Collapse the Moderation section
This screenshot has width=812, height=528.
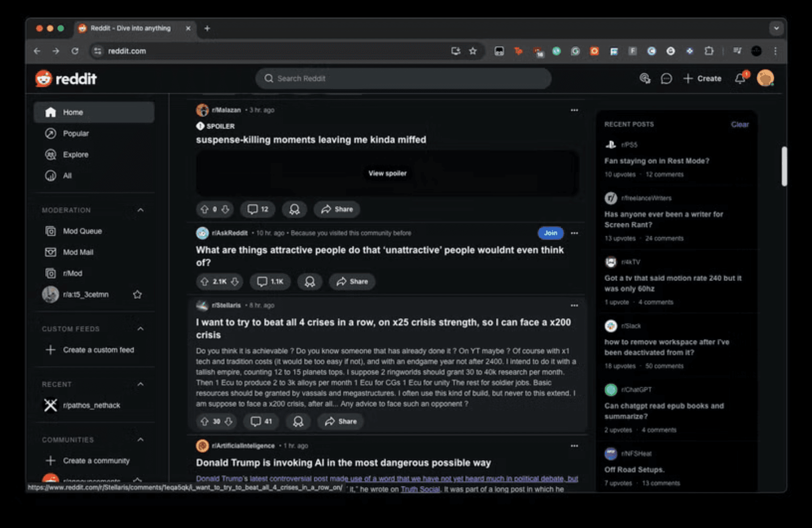coord(140,210)
